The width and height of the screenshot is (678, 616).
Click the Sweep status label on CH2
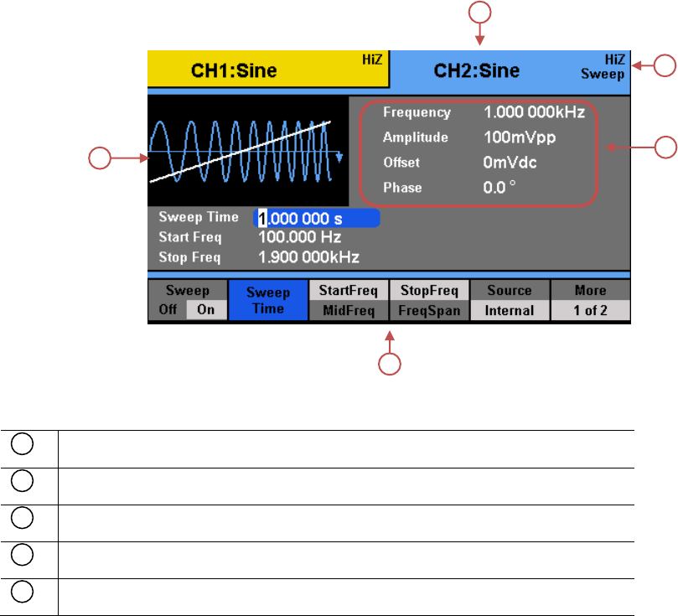603,74
